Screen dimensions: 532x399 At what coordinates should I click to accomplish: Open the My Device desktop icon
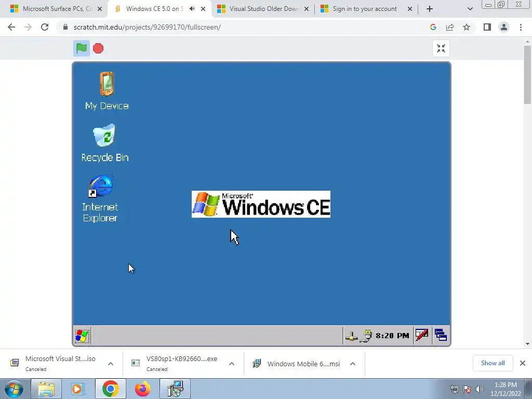click(107, 90)
